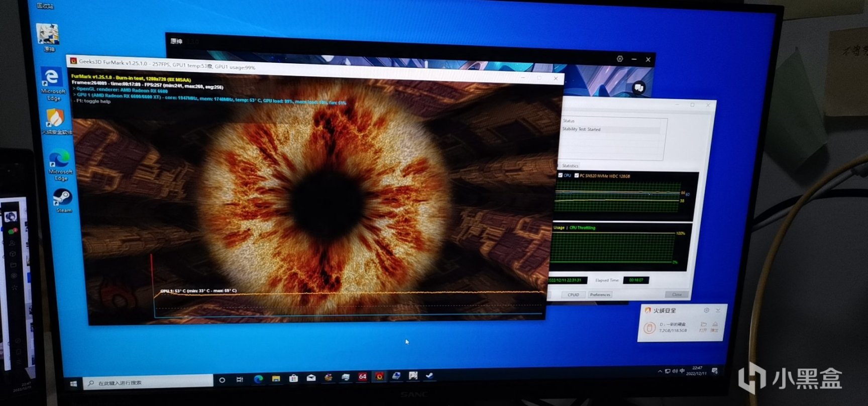Toggle the PC SN520 NVMe WDC checkbox
Image resolution: width=868 pixels, height=406 pixels.
pyautogui.click(x=576, y=175)
